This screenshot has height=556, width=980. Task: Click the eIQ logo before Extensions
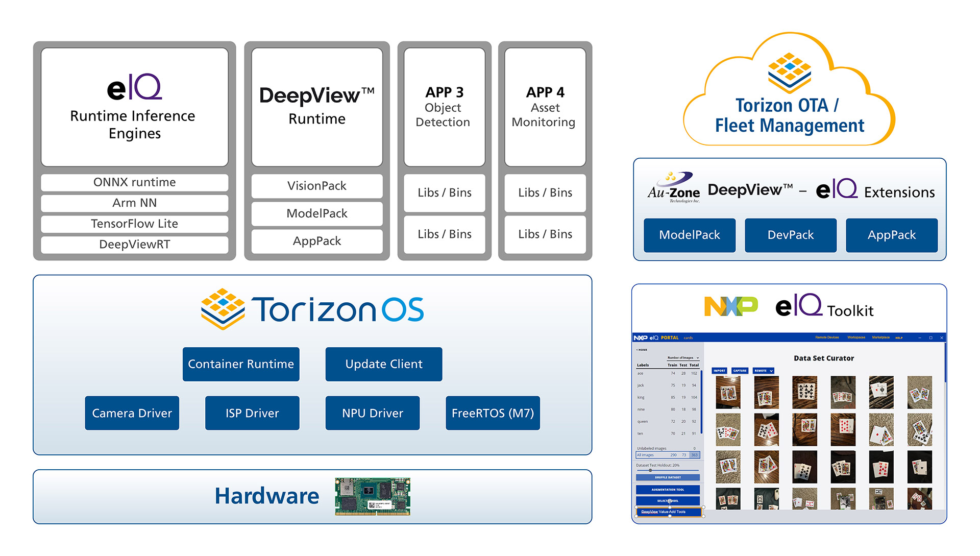(x=837, y=189)
